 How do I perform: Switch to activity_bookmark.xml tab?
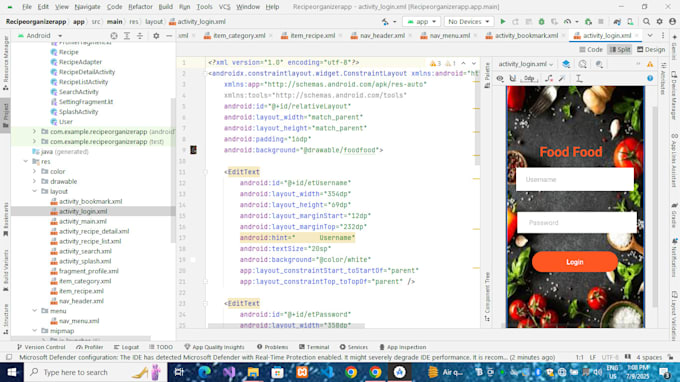[x=526, y=36]
